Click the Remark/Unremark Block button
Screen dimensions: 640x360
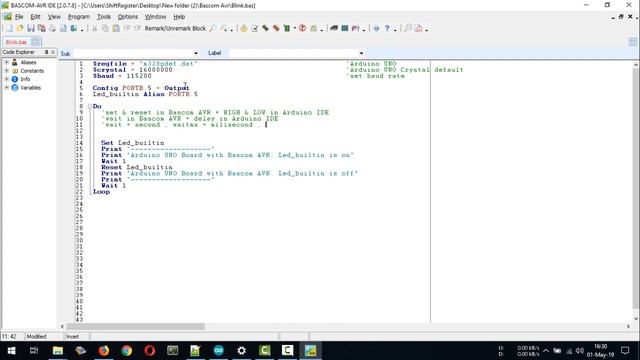175,29
